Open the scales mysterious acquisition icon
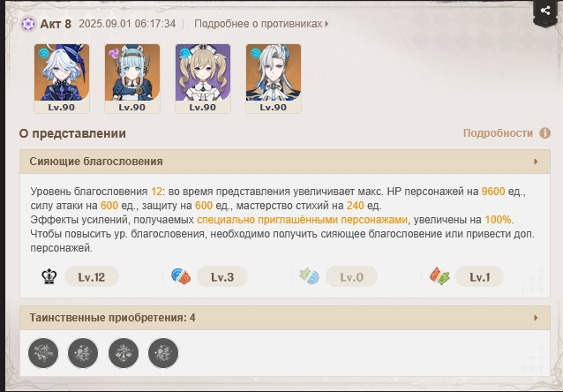 point(124,353)
